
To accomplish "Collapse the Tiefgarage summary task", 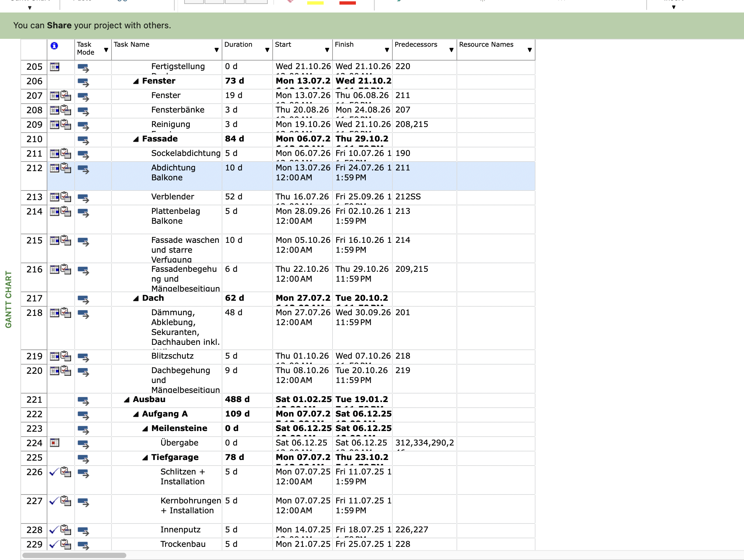I will pyautogui.click(x=145, y=457).
